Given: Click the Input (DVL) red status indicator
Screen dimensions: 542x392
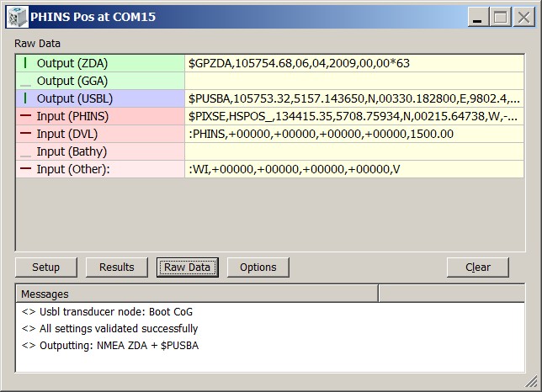Looking at the screenshot, I should point(25,134).
